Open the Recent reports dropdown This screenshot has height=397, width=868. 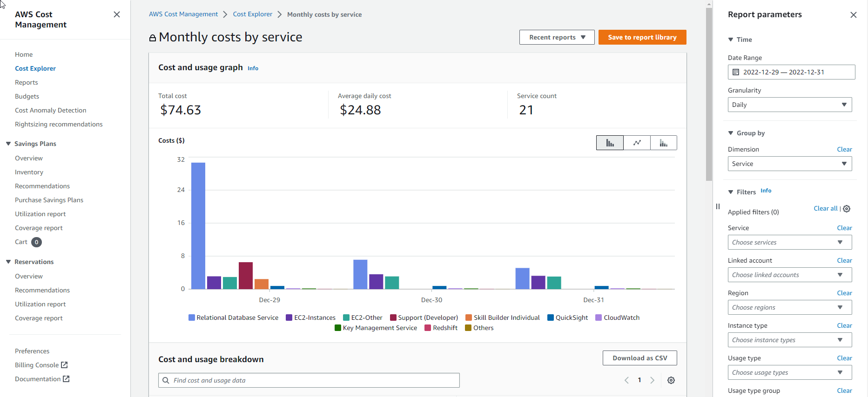tap(557, 37)
